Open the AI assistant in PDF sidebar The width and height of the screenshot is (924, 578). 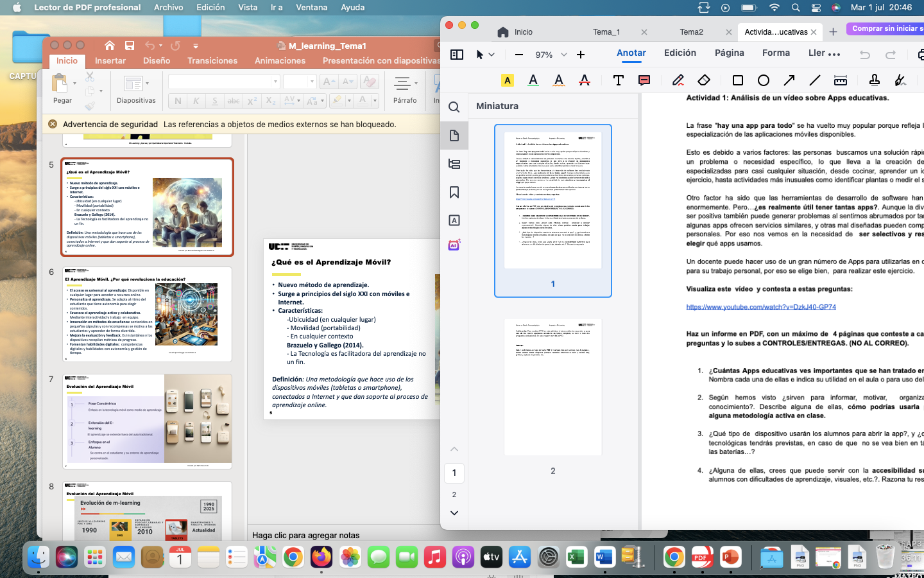(x=454, y=245)
